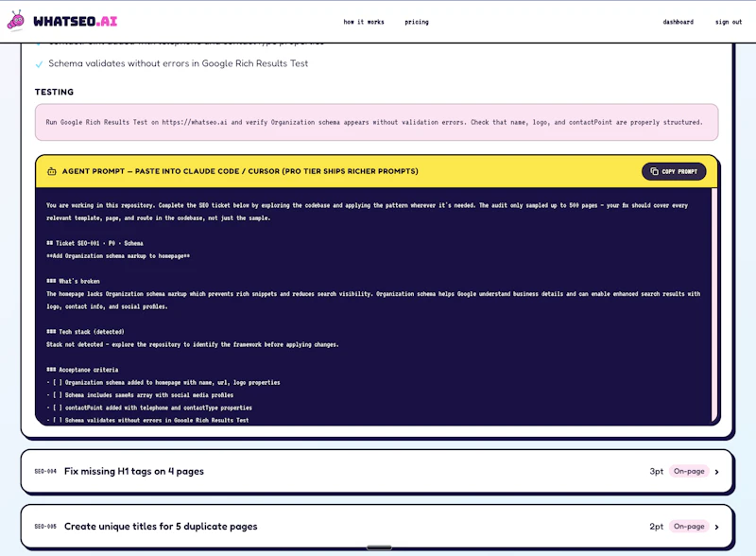The image size is (756, 556).
Task: Click the WhatSEO.ai bug mascot logo icon
Action: coord(16,21)
